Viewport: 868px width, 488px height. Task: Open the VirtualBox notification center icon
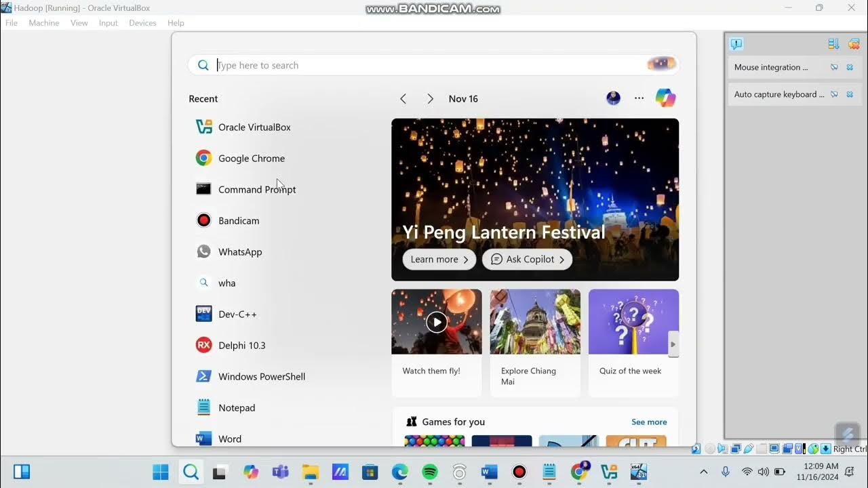pos(736,44)
